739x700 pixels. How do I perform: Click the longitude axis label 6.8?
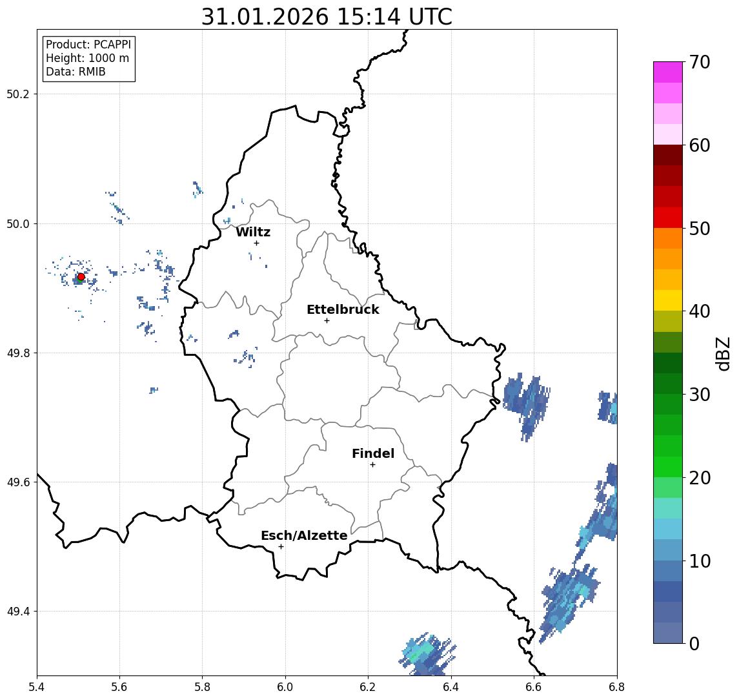(x=616, y=687)
